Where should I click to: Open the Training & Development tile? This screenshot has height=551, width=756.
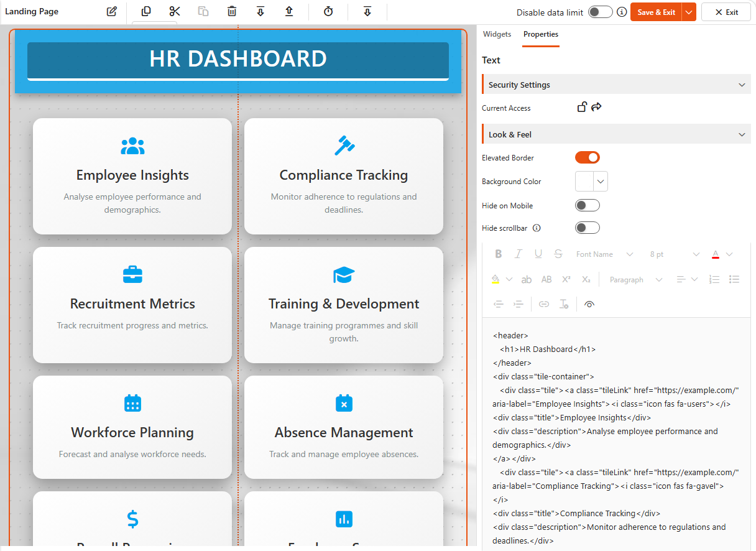[x=344, y=305]
